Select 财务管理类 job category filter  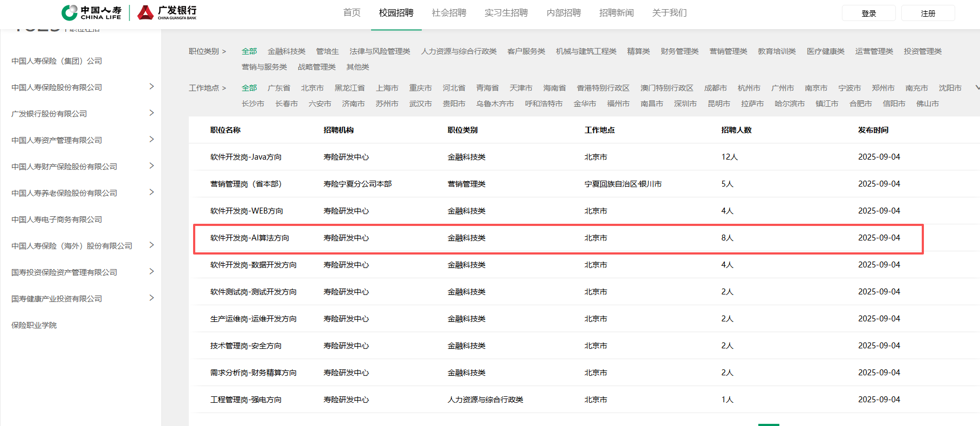tap(679, 51)
